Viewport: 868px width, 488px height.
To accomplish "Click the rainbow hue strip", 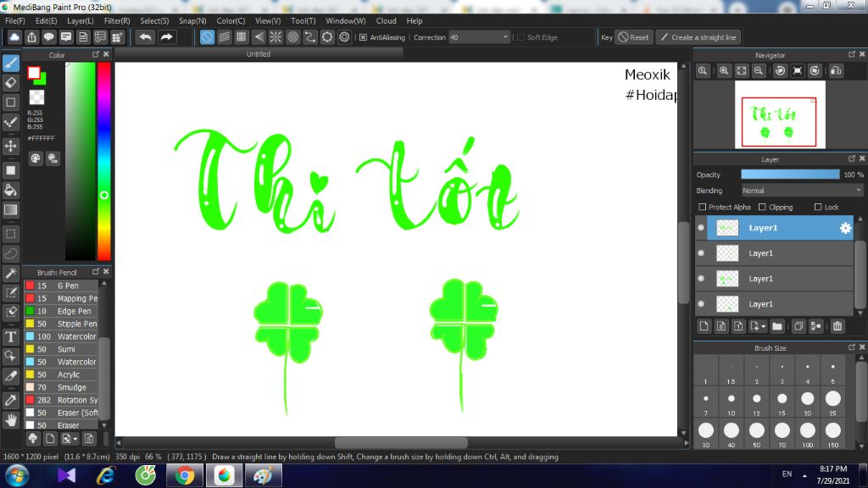I will 103,160.
